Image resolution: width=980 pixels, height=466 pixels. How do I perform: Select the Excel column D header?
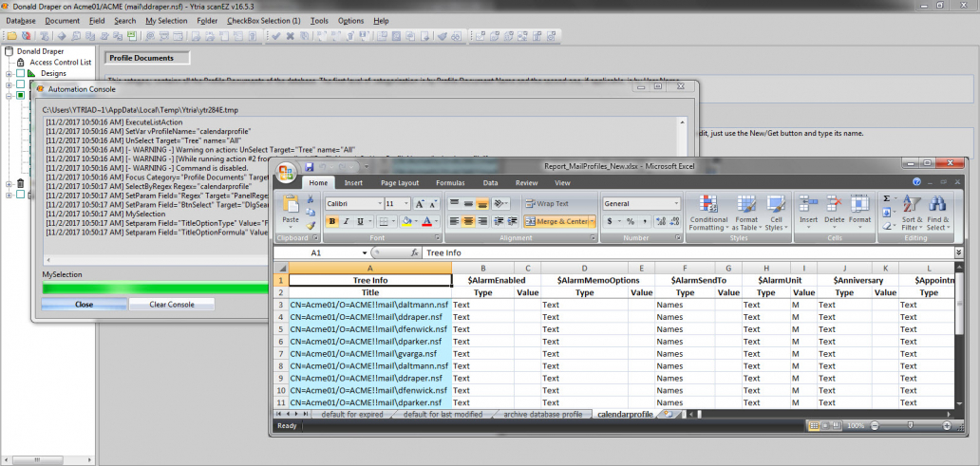(584, 268)
